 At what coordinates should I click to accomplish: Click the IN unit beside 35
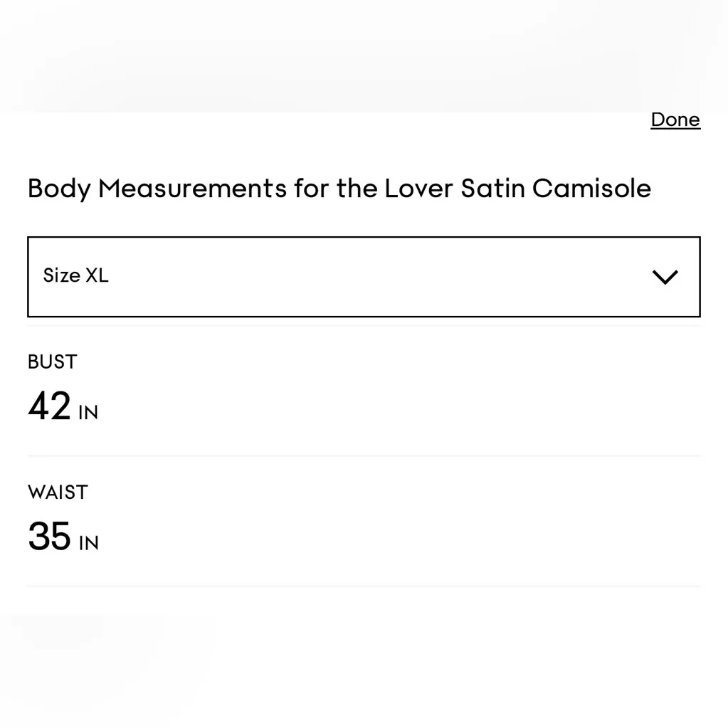88,544
